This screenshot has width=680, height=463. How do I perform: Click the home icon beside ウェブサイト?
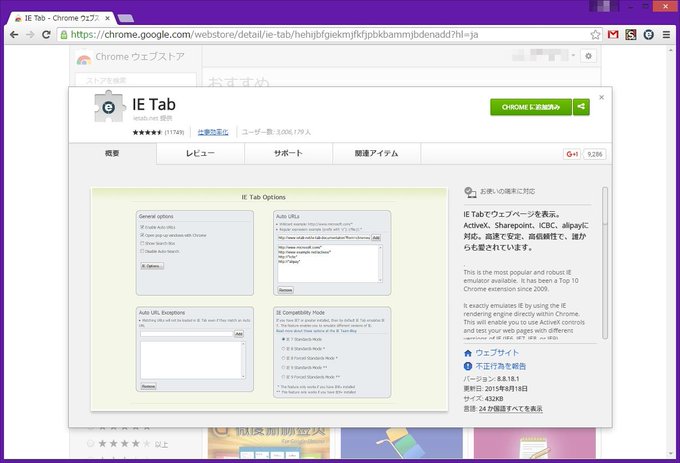coord(468,353)
